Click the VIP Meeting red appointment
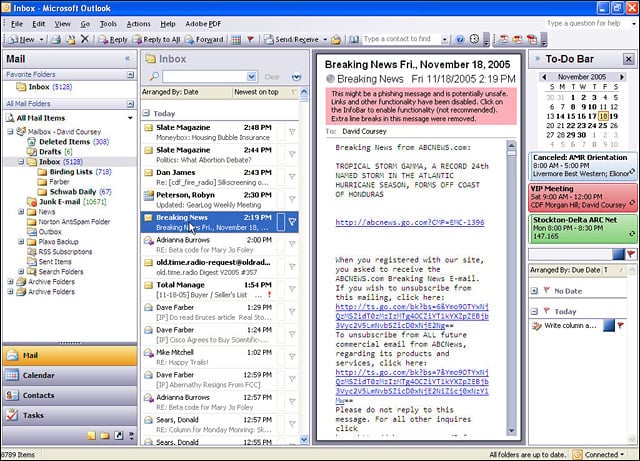 (x=583, y=197)
